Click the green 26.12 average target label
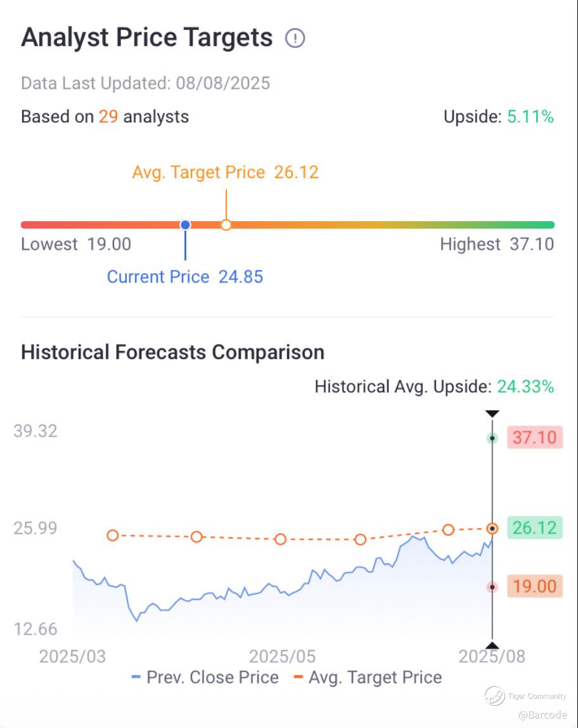Image resolution: width=578 pixels, height=728 pixels. [534, 527]
